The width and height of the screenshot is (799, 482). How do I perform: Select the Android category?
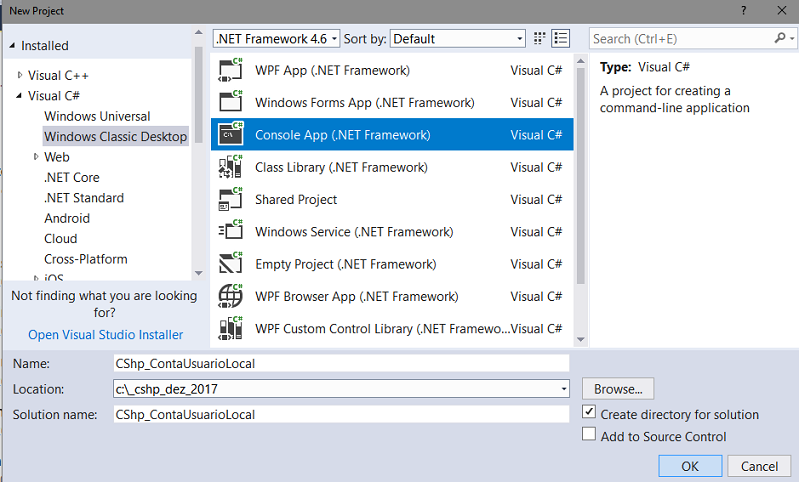67,218
